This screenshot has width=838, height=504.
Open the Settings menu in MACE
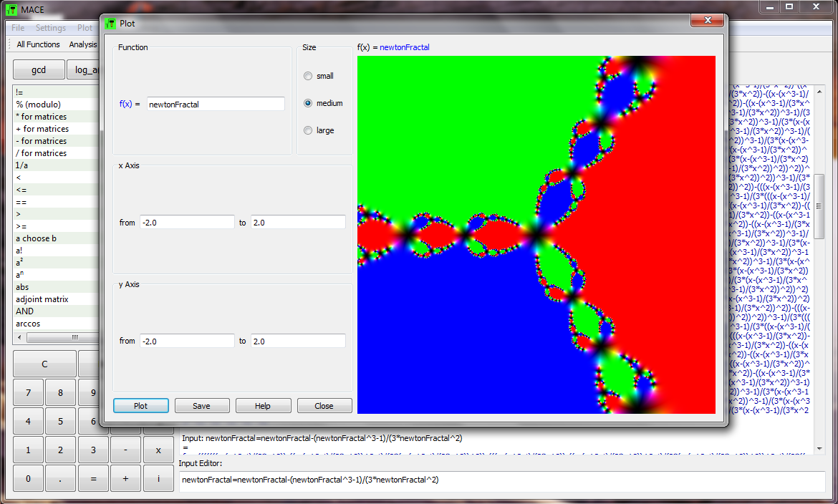[x=51, y=28]
